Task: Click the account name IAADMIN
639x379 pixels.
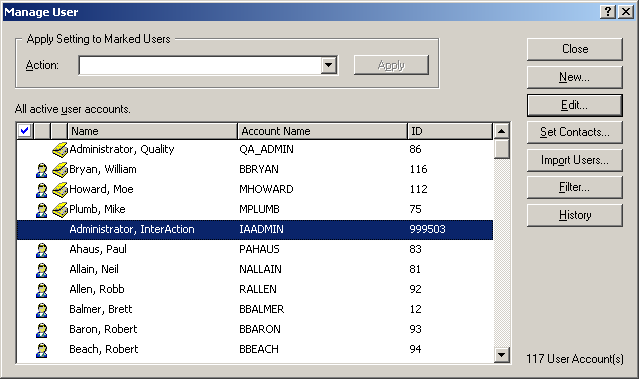Action: click(x=261, y=229)
